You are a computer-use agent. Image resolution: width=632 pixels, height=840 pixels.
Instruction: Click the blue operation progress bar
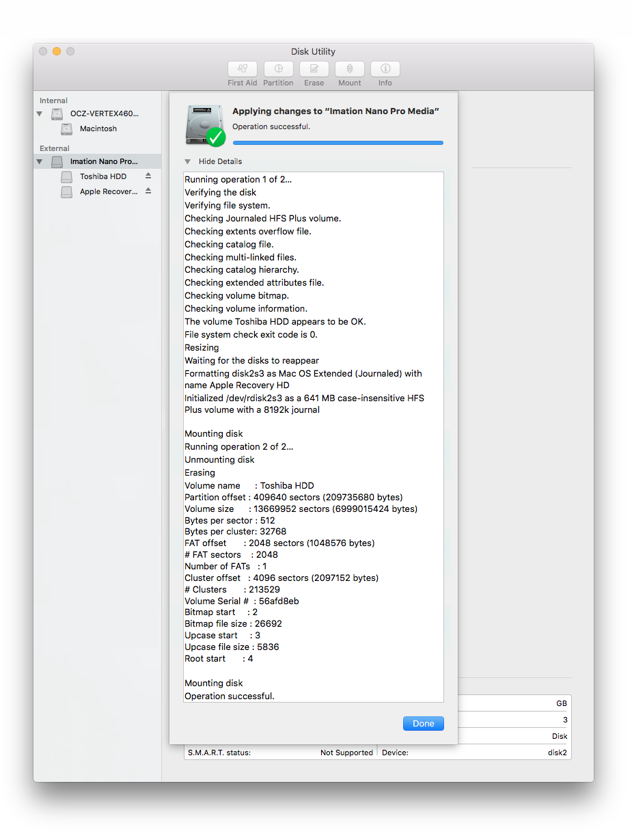tap(338, 143)
